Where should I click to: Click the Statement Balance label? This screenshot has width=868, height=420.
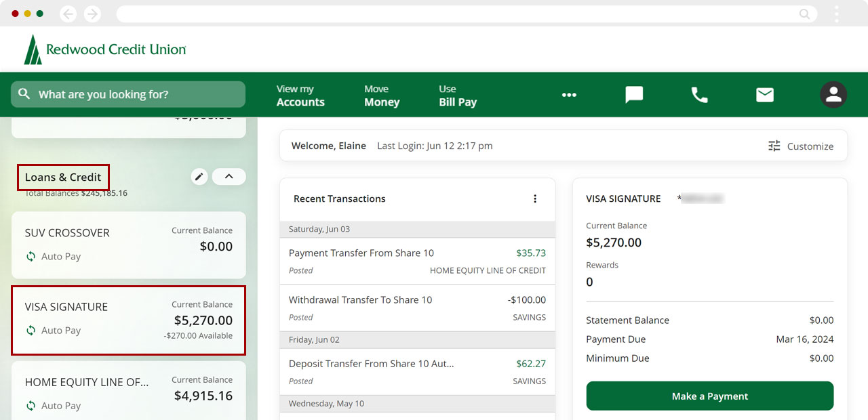(x=627, y=320)
